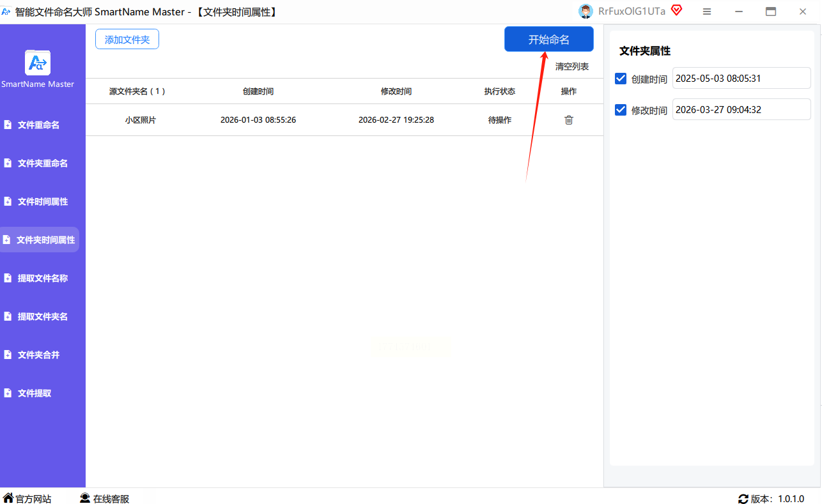Open 提取文件名称 section
The height and width of the screenshot is (504, 822).
[43, 279]
